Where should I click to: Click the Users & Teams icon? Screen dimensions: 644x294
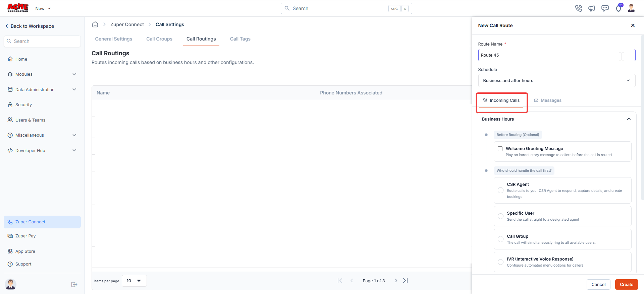(x=10, y=120)
